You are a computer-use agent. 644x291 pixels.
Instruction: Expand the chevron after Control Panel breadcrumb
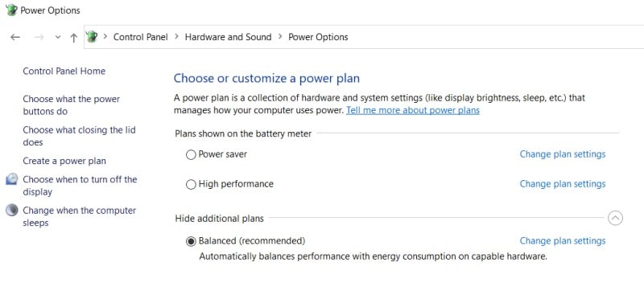tap(176, 36)
